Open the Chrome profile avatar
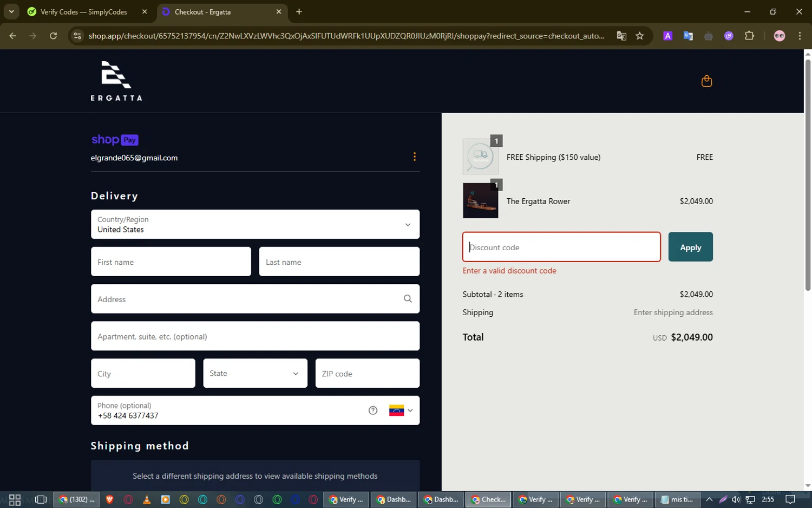The height and width of the screenshot is (508, 812). pyautogui.click(x=780, y=36)
